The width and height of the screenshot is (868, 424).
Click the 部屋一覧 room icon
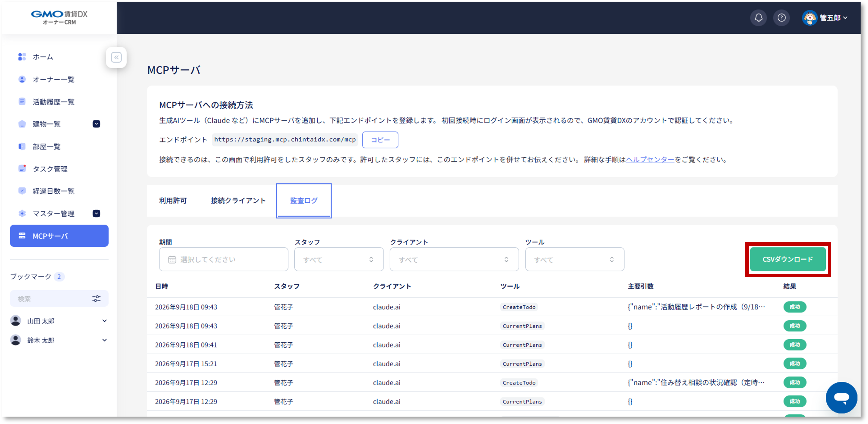[x=22, y=146]
